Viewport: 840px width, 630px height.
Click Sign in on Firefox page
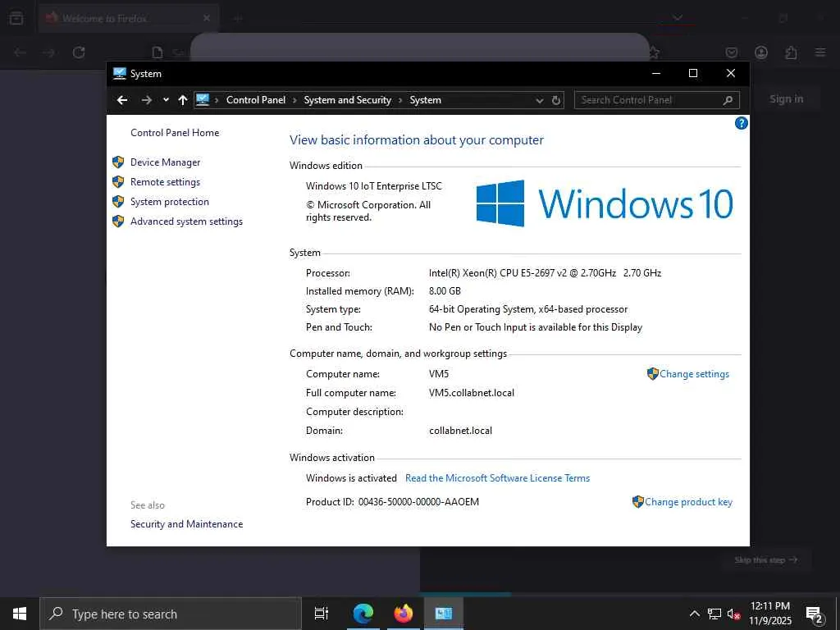[x=786, y=99]
